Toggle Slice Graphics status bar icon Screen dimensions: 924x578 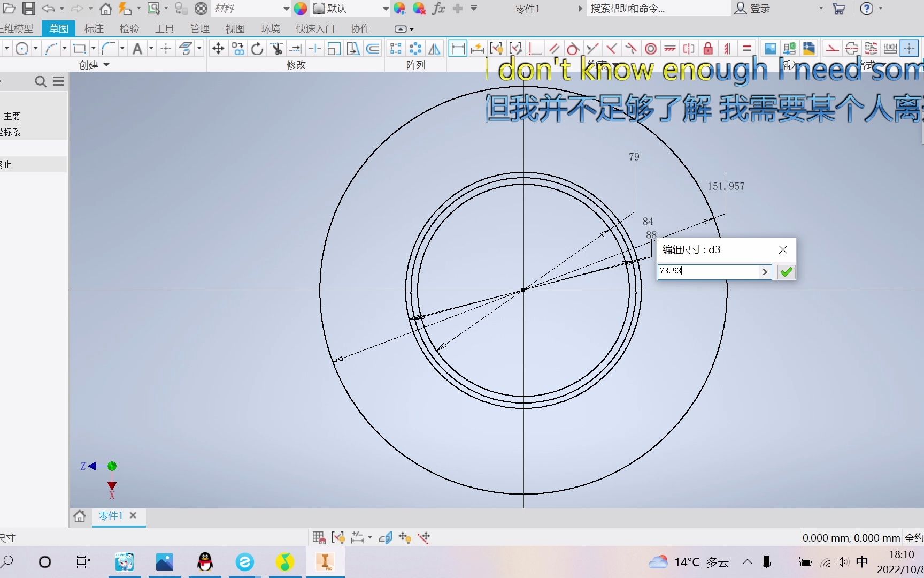point(386,537)
